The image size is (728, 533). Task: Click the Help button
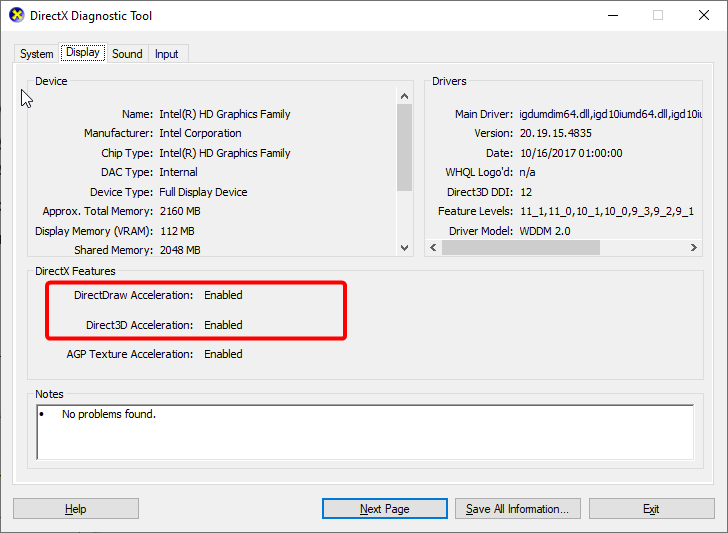pos(76,509)
